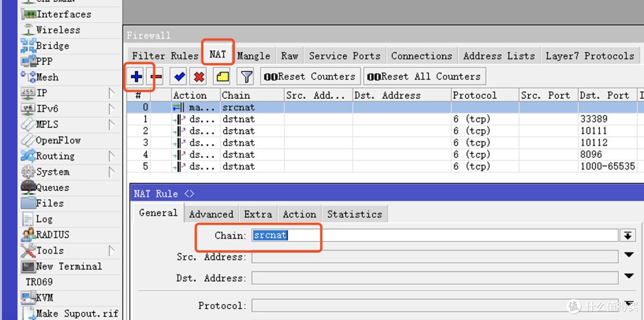Open the filter funnel icon
Screen dimensions: 644x320
[x=246, y=76]
